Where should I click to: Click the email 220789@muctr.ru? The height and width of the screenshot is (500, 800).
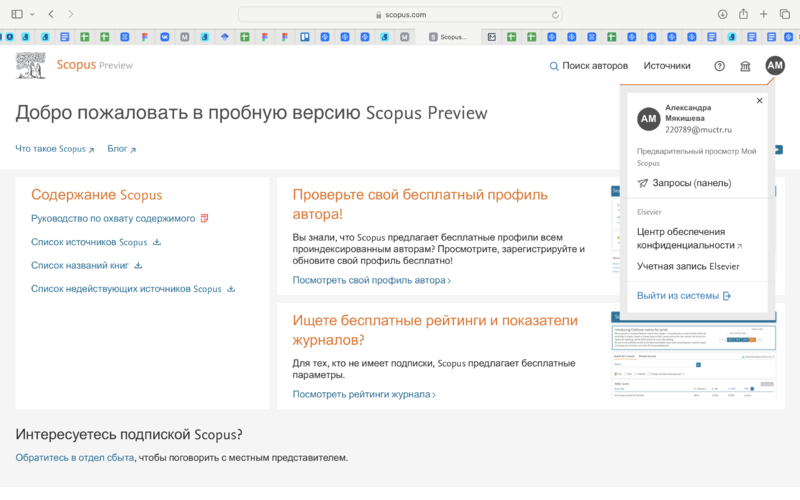698,130
